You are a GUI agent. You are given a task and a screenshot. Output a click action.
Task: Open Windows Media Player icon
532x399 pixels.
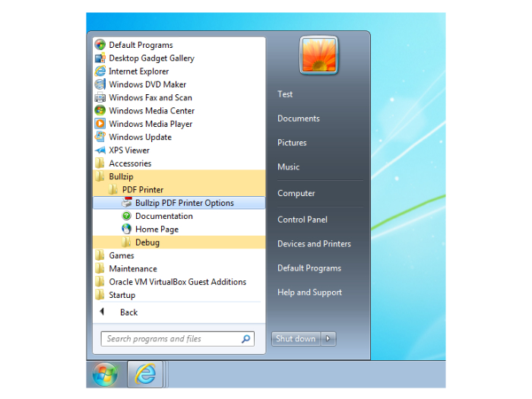click(x=100, y=124)
